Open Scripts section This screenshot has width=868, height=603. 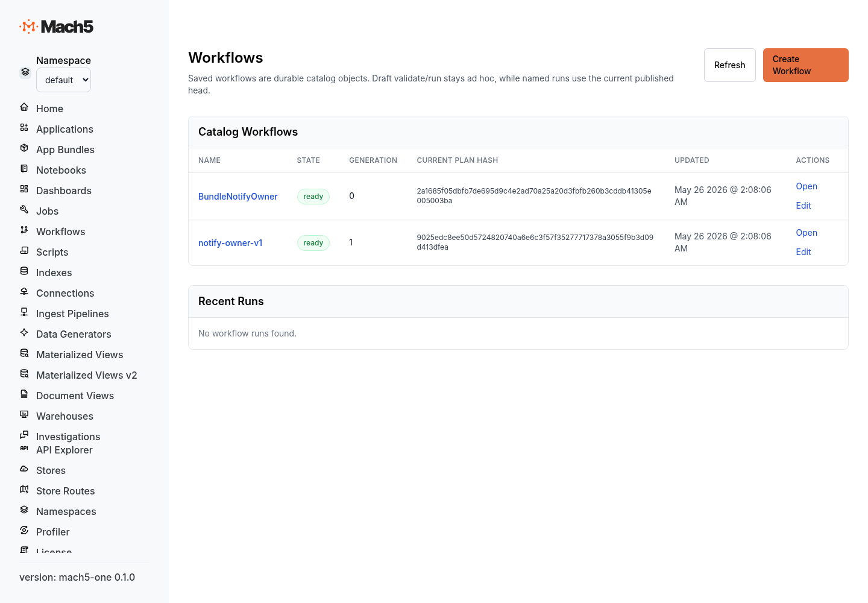(x=52, y=252)
